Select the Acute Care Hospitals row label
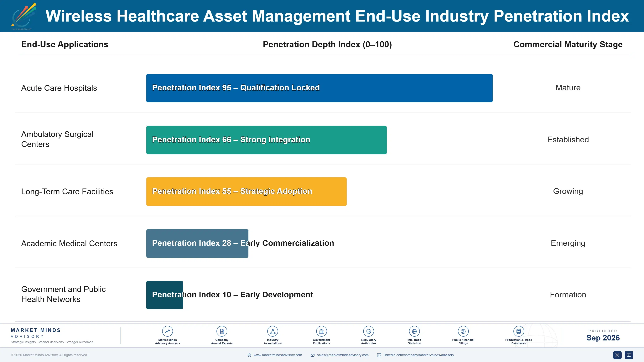The height and width of the screenshot is (362, 644). click(59, 88)
